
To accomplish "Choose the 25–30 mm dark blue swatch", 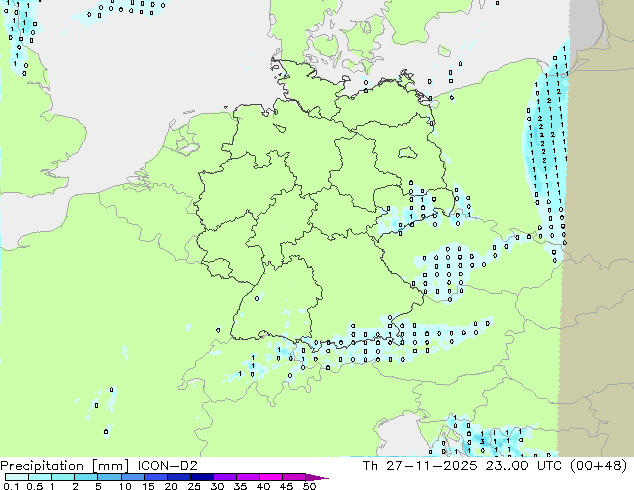I will [x=202, y=477].
